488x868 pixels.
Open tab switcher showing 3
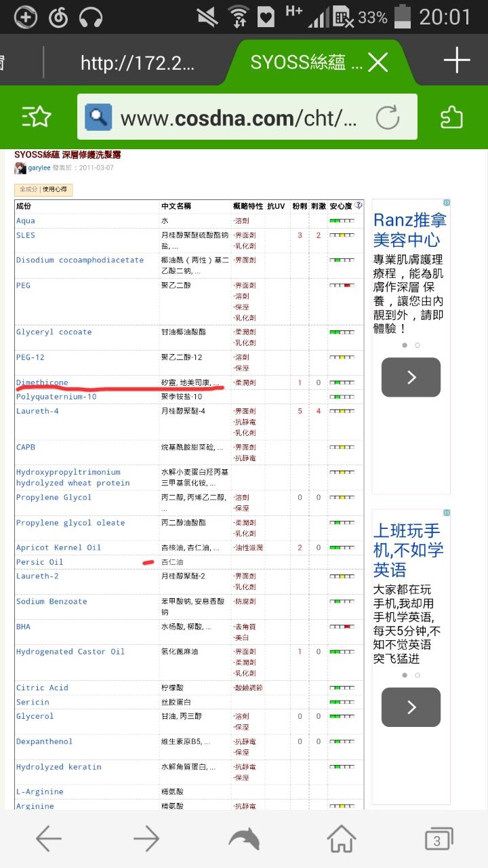[x=439, y=840]
